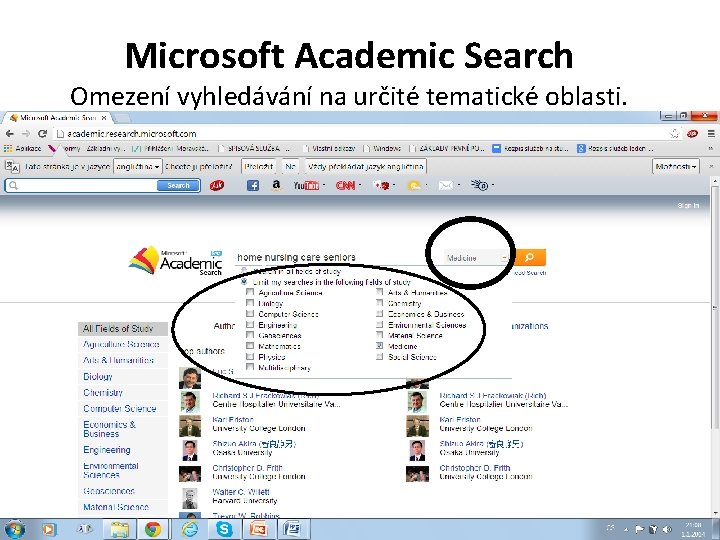Select the Microsoft Academic Search browser tab
720x540 pixels.
(x=59, y=118)
